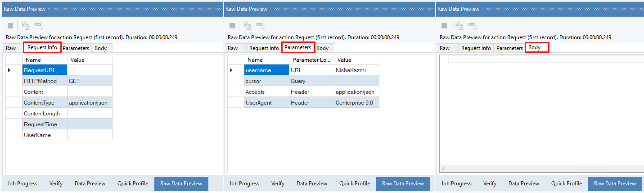The height and width of the screenshot is (193, 644).
Task: Open the Parameters tab in the right panel
Action: 509,48
